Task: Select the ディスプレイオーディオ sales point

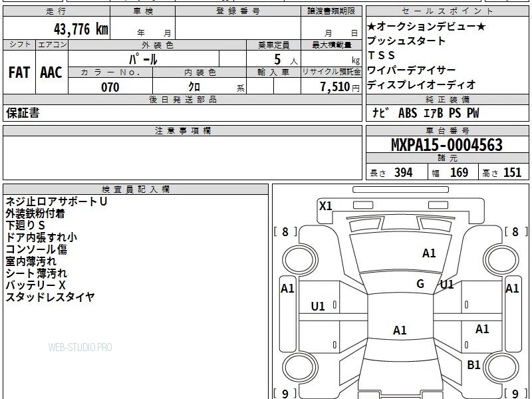Action: click(x=422, y=84)
